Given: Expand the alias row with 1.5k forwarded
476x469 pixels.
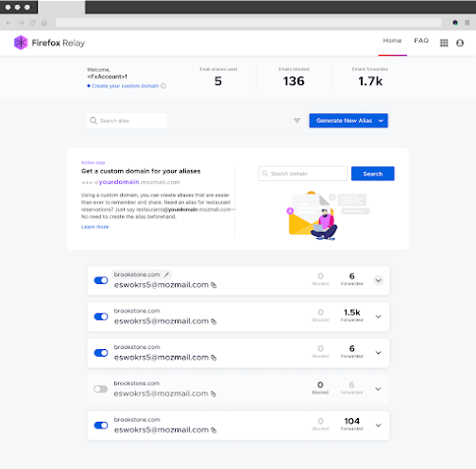Looking at the screenshot, I should 379,316.
